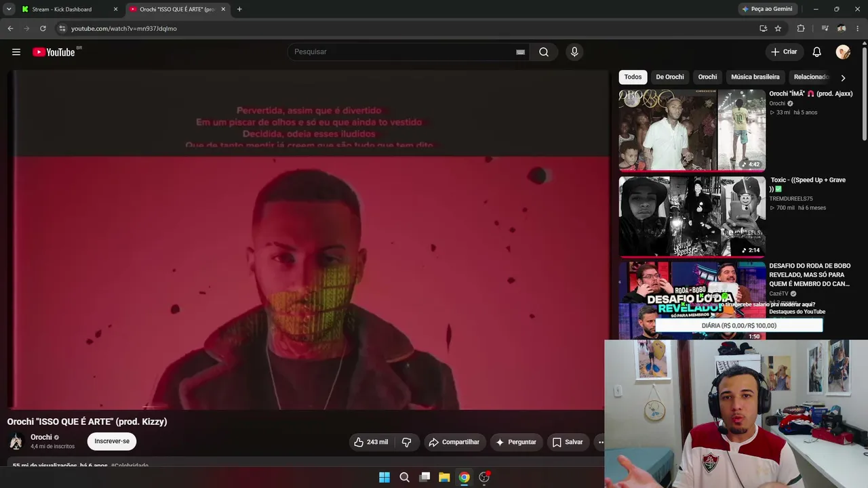
Task: Open DESAFIO DO RODA DE BOBO video title
Action: click(x=810, y=274)
